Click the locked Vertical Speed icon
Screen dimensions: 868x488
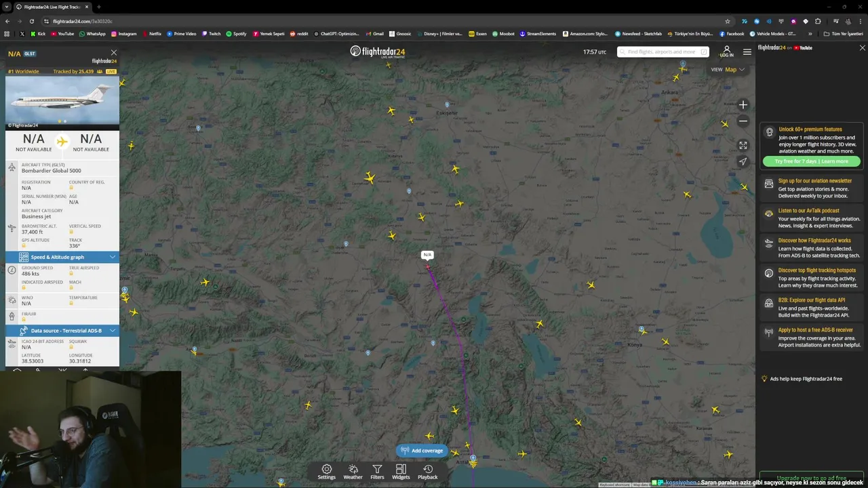point(71,232)
